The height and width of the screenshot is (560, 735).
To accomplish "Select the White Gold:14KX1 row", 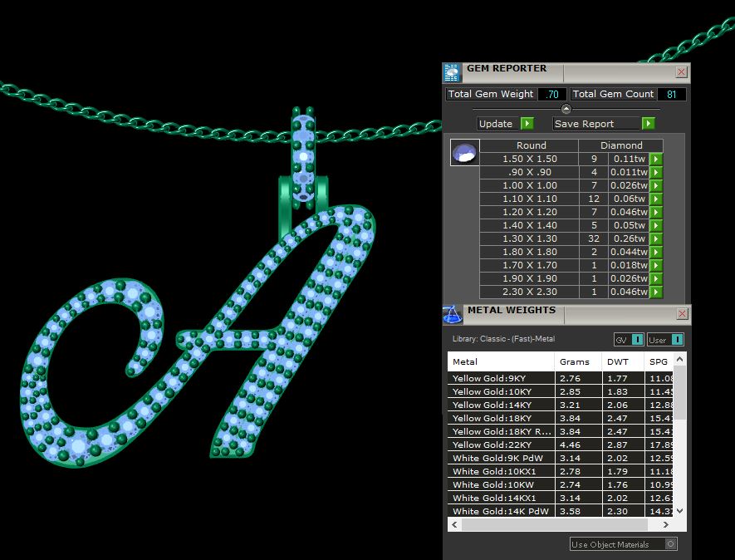I will [x=561, y=498].
